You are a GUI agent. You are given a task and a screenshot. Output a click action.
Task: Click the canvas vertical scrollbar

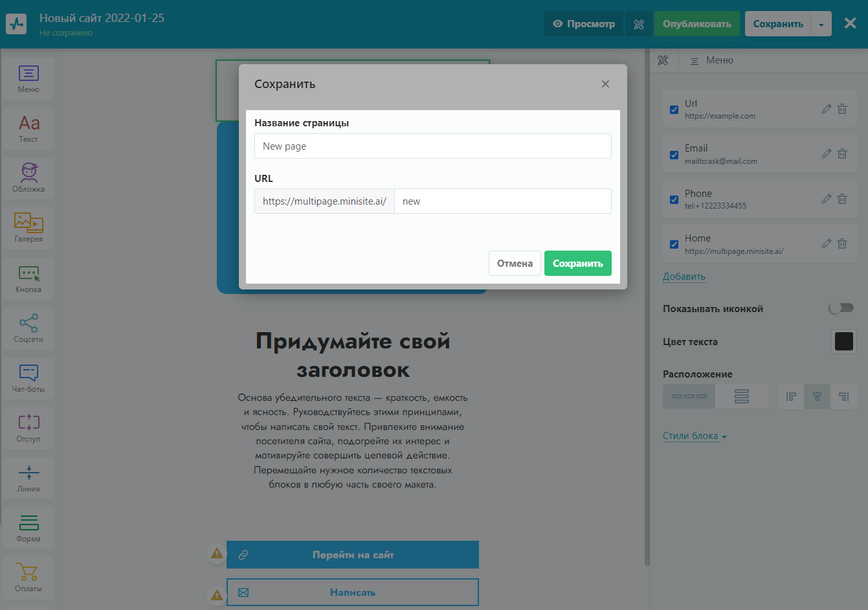pyautogui.click(x=646, y=308)
